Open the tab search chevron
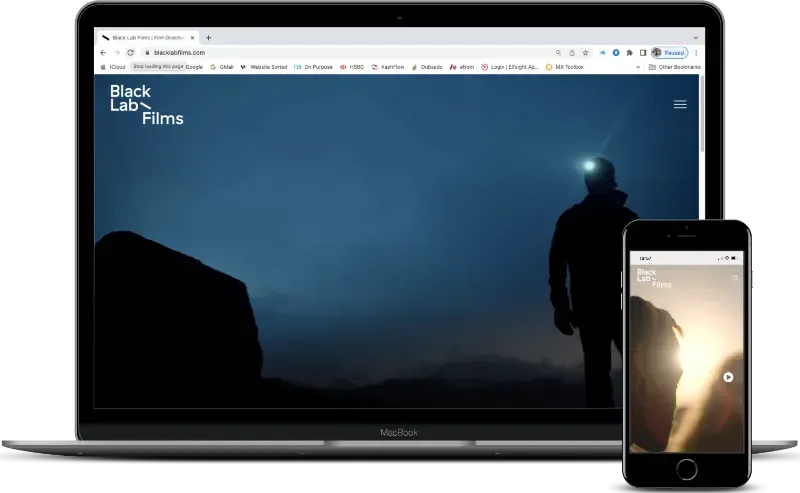 pyautogui.click(x=695, y=38)
